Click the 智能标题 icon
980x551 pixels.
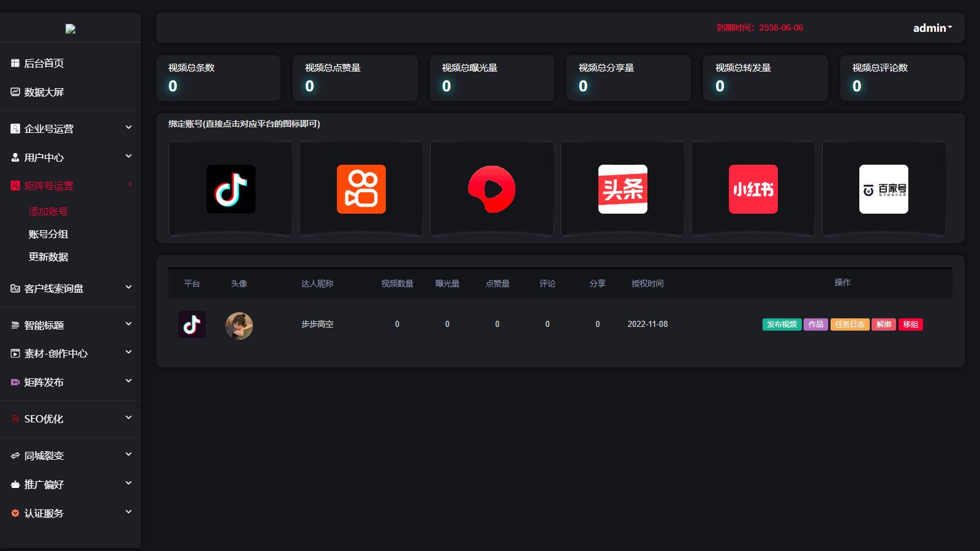coord(15,325)
